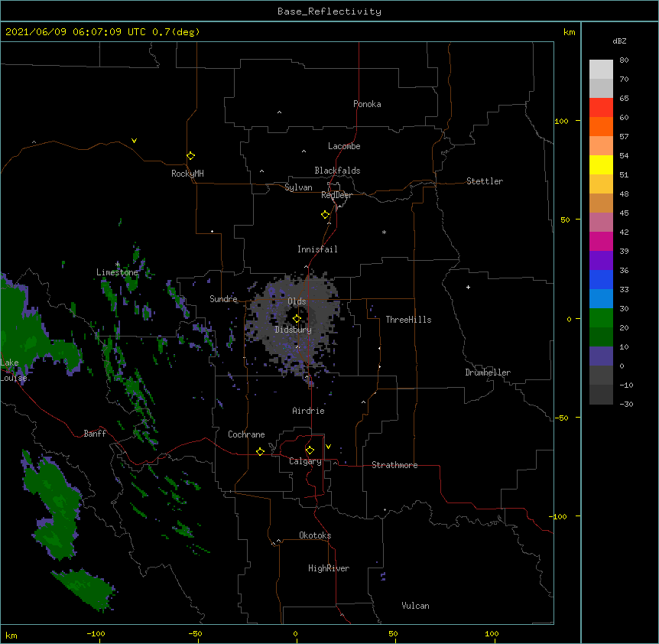Click the yellow v marker east of Calgary
The width and height of the screenshot is (659, 644).
click(x=328, y=447)
